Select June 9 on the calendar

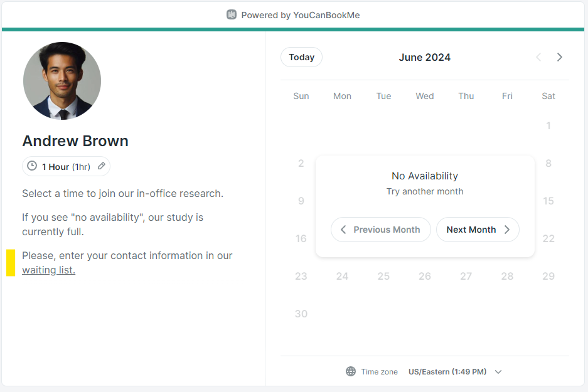coord(301,201)
